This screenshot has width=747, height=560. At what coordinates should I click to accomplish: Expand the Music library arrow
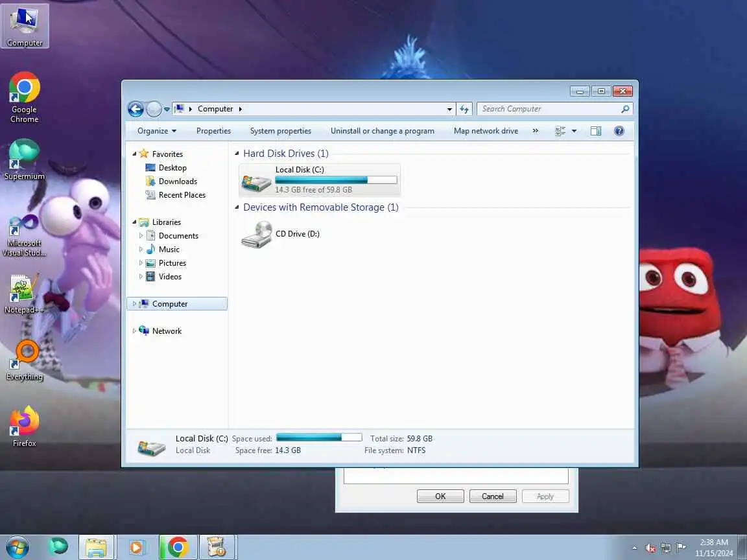(141, 249)
